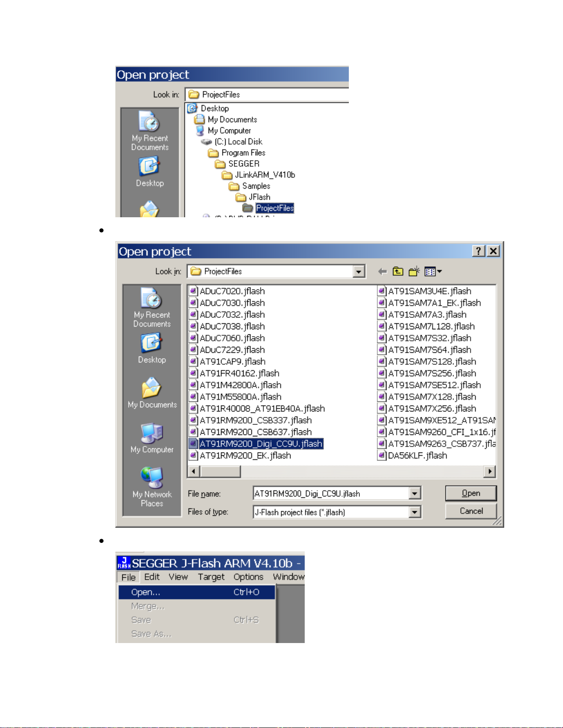Screen dimensions: 563x728
Task: Open the Options menu in J-Flash
Action: (x=248, y=577)
